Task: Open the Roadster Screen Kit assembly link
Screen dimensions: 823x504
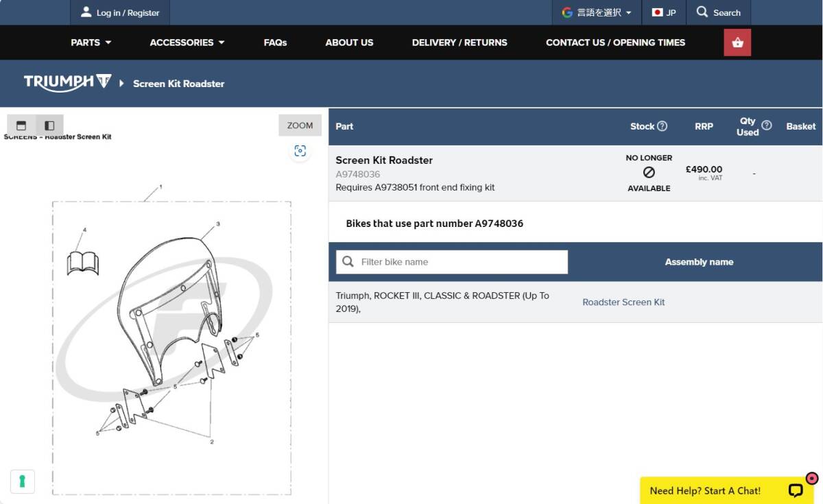Action: click(x=623, y=302)
